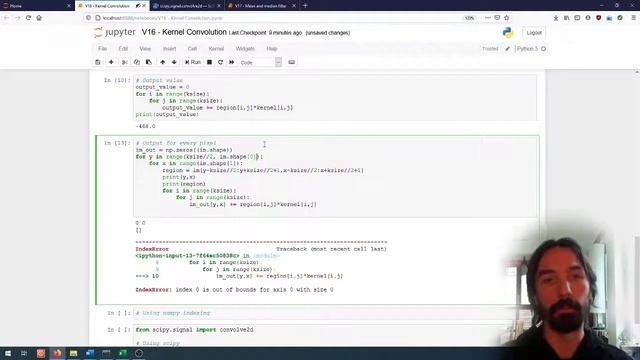Open the Cell menu
Viewport: 640px width, 360px height.
click(x=192, y=49)
